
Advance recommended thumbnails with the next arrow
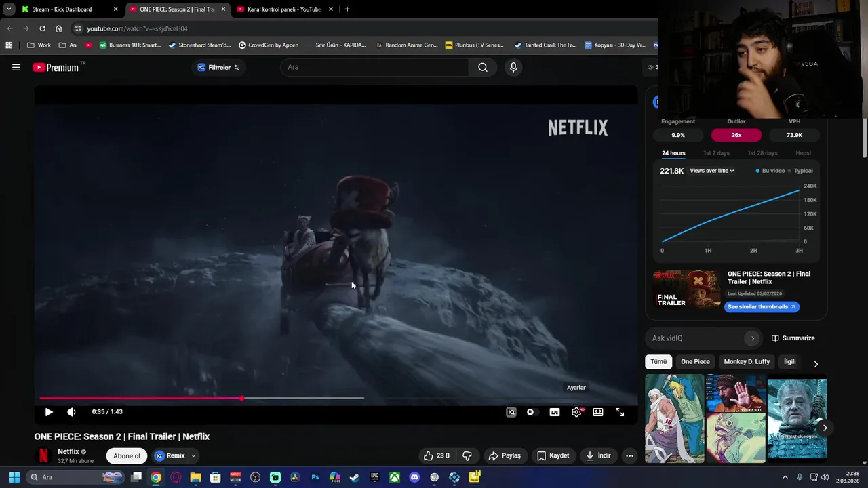click(x=825, y=428)
